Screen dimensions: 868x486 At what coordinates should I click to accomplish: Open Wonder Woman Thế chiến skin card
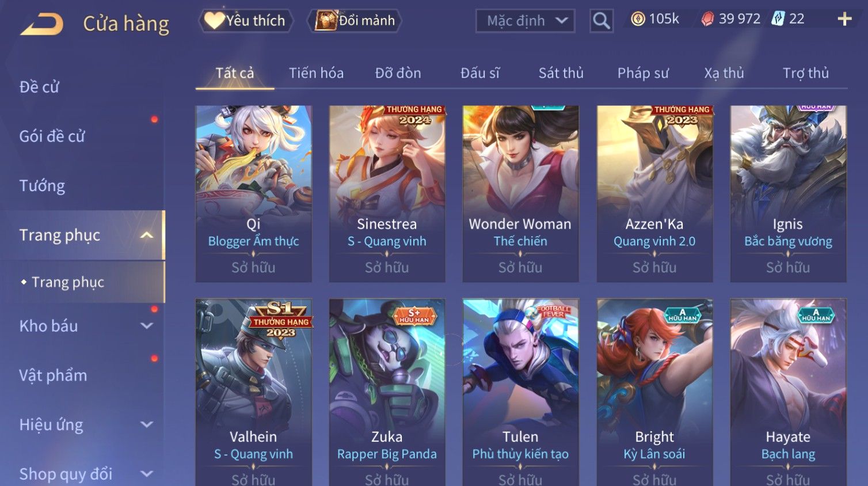[520, 193]
